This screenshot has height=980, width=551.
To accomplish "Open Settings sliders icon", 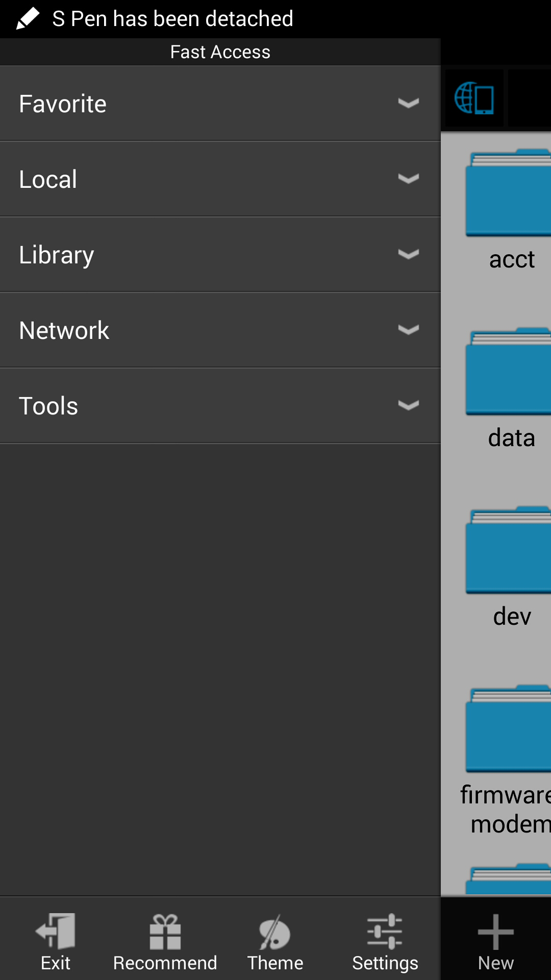I will [x=385, y=931].
